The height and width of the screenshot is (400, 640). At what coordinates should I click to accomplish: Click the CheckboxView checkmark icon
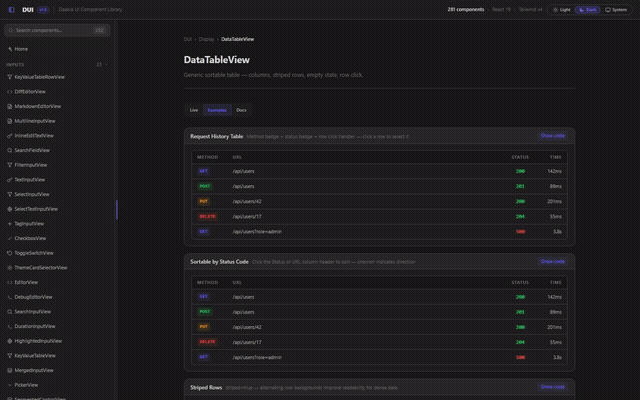[9, 238]
